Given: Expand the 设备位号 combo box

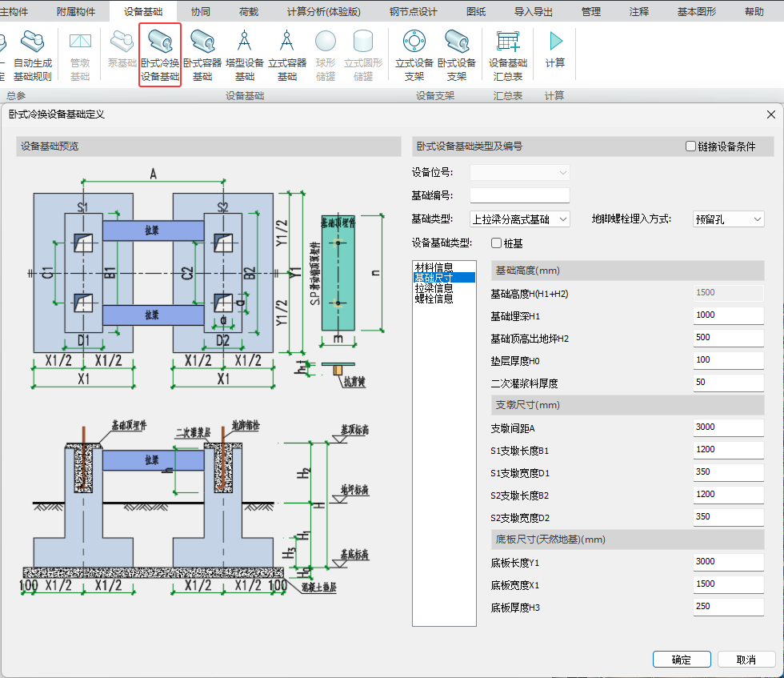Looking at the screenshot, I should tap(563, 172).
